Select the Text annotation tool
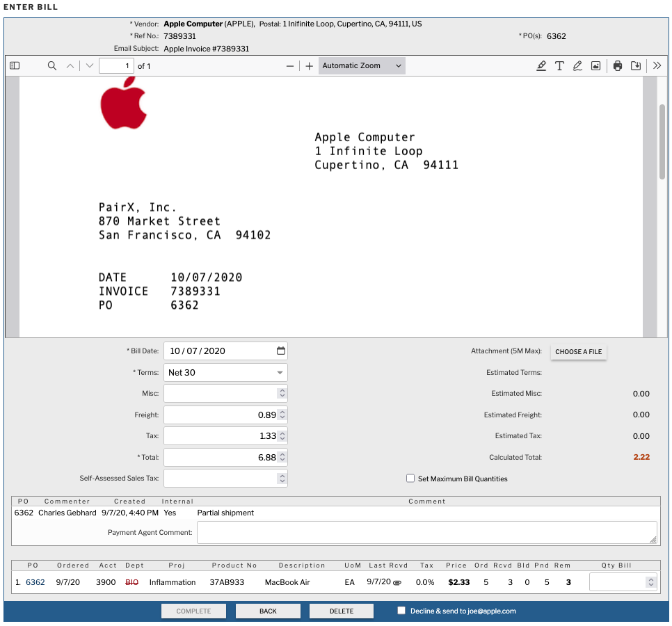The image size is (672, 626). pyautogui.click(x=559, y=65)
